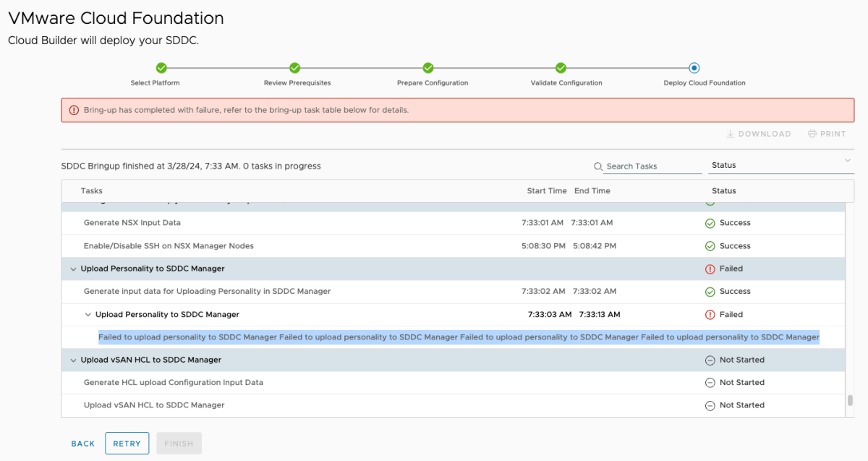The image size is (868, 461).
Task: Print the bring-up task table
Action: (x=827, y=134)
